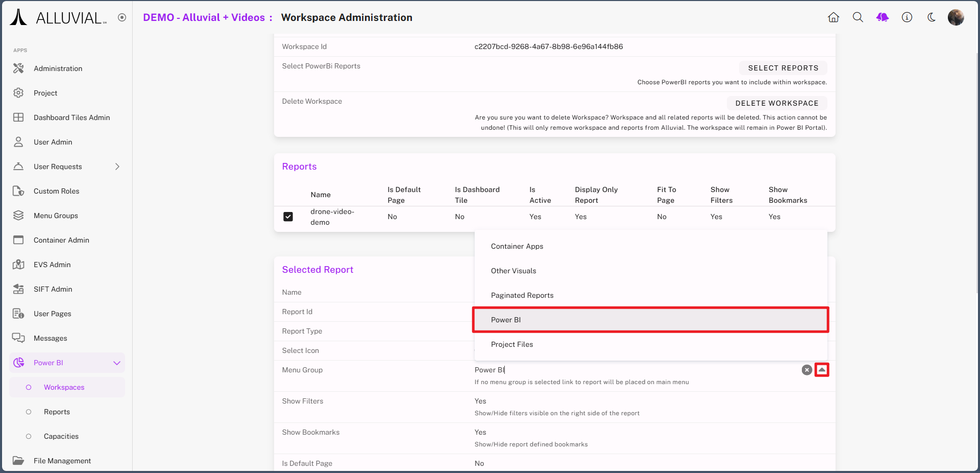This screenshot has width=980, height=473.
Task: Click the Show Filters Yes value
Action: tap(480, 401)
